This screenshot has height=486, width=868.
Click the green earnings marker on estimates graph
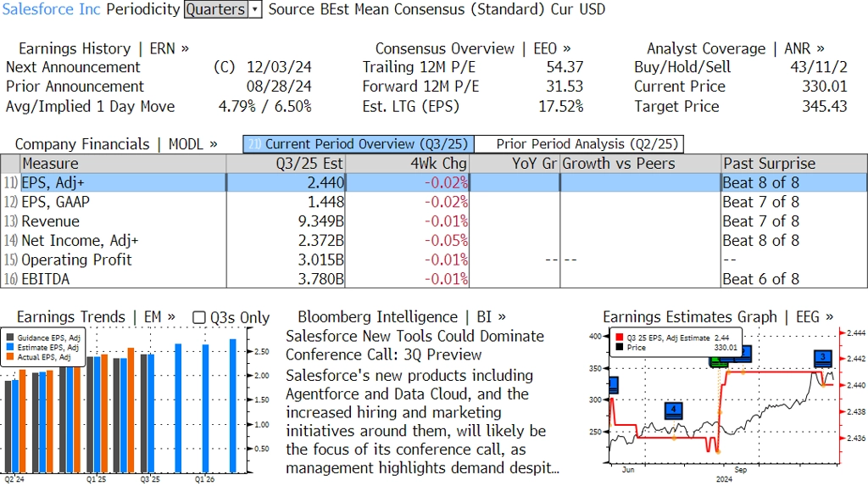(718, 363)
